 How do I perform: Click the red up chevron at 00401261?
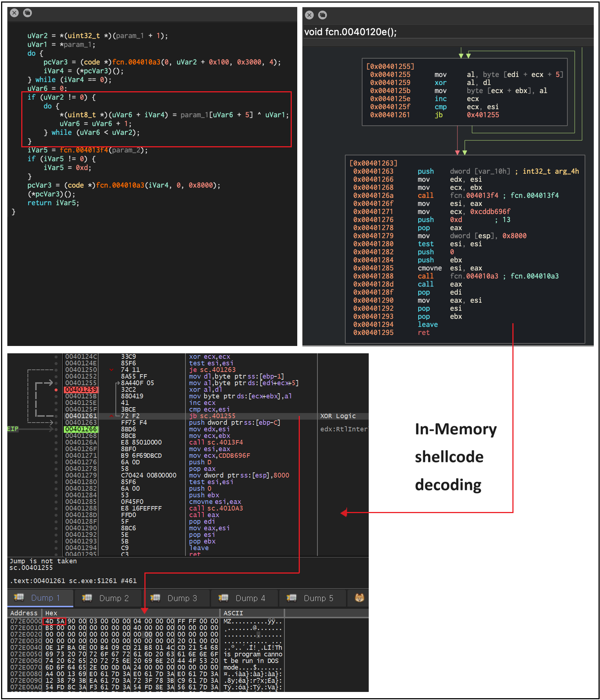[x=111, y=416]
